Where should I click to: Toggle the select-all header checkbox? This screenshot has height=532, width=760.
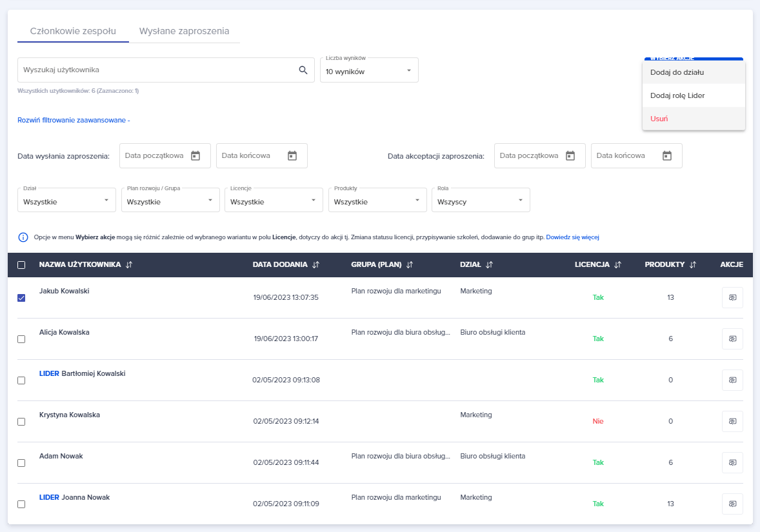21,265
